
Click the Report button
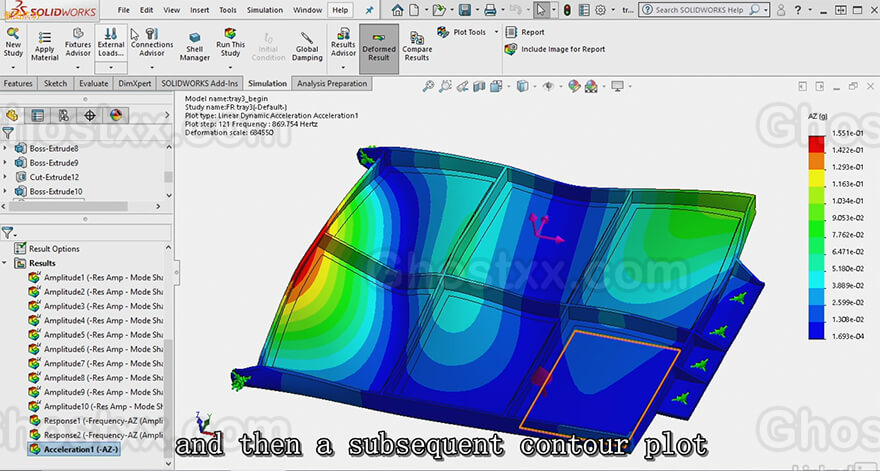point(525,32)
